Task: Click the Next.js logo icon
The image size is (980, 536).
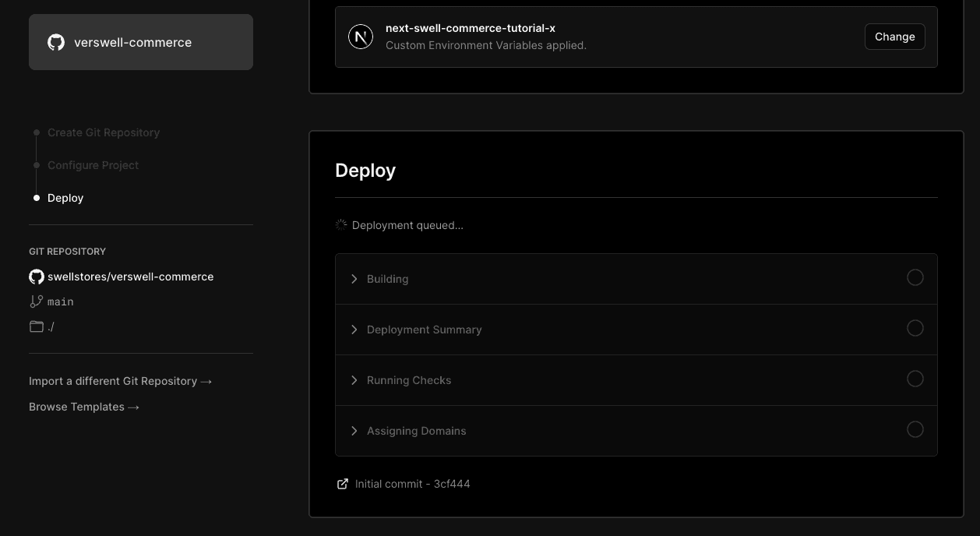Action: 361,37
